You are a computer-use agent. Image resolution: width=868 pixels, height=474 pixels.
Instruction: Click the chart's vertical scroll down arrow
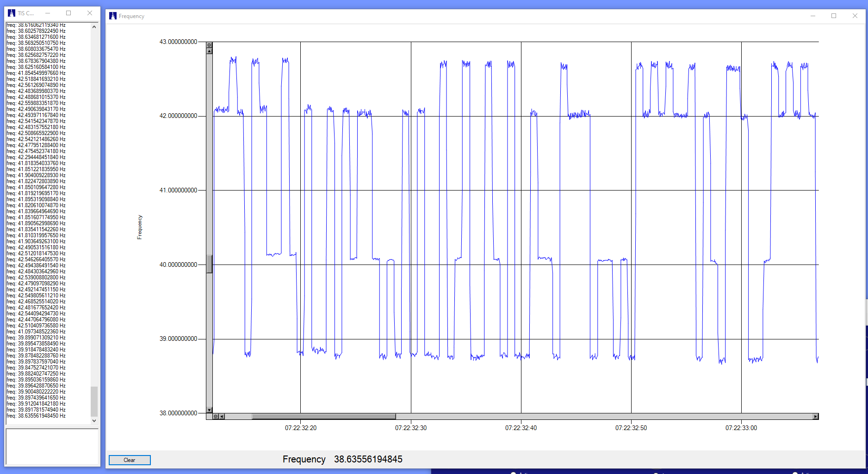coord(209,410)
